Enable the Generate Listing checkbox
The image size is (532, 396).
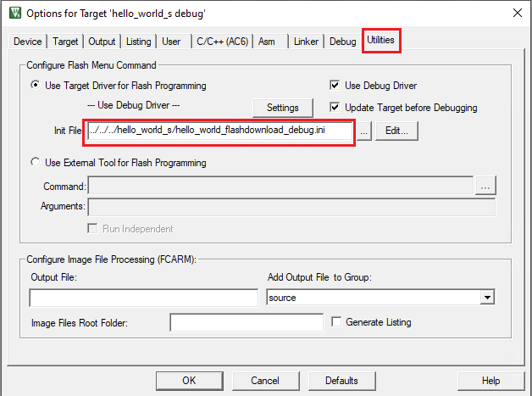coord(337,322)
